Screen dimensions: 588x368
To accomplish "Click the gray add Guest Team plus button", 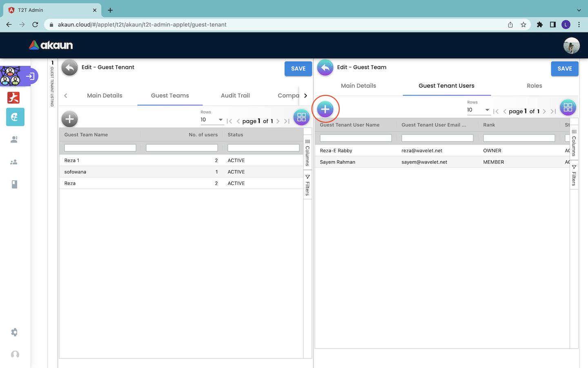I will pos(69,119).
